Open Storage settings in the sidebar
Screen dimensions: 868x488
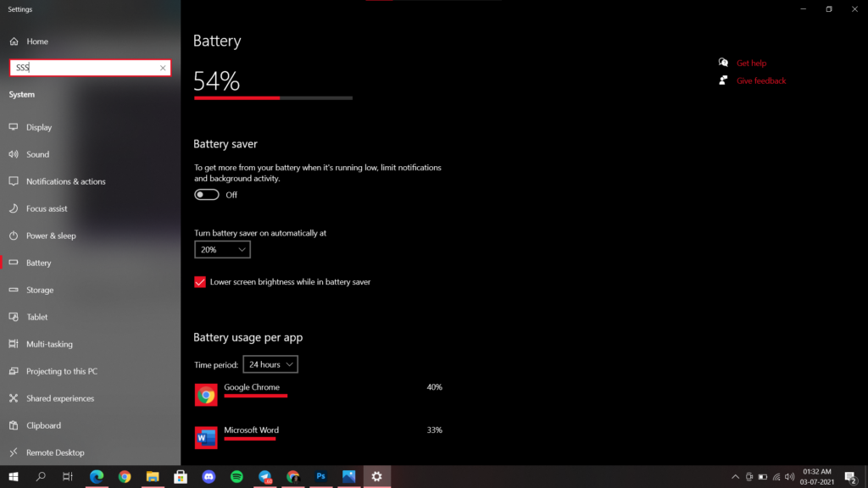point(40,289)
